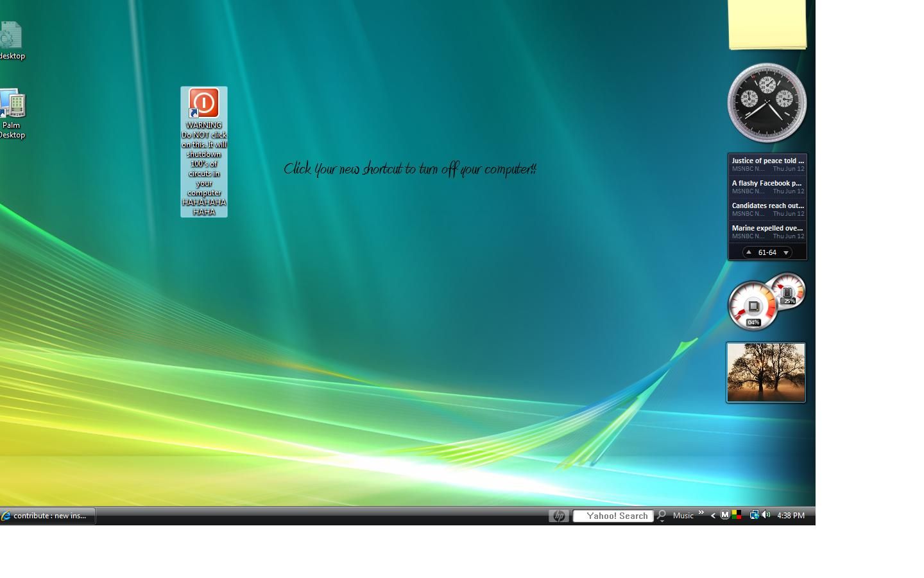The width and height of the screenshot is (924, 578).
Task: Open the headline Marine expelled ove...
Action: (x=766, y=228)
